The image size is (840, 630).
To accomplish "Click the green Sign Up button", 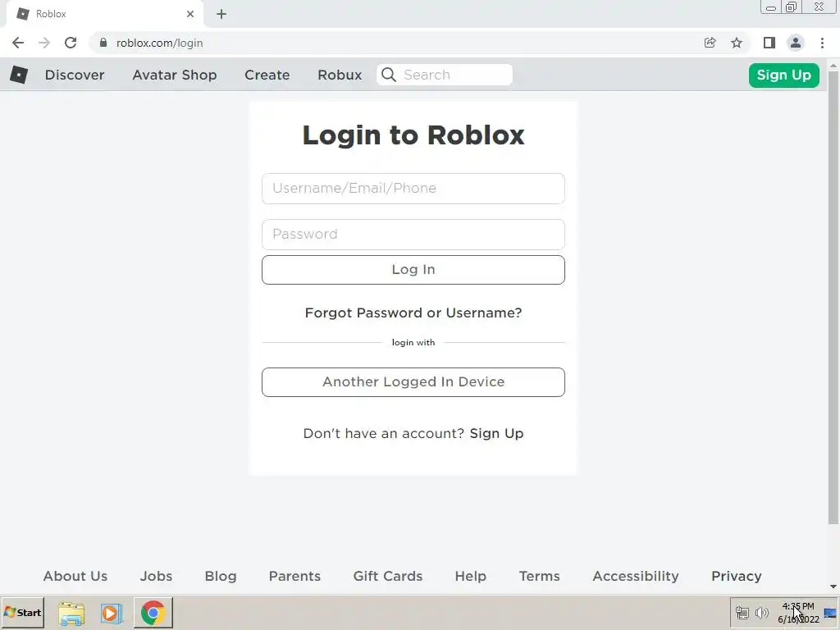I will pyautogui.click(x=783, y=75).
